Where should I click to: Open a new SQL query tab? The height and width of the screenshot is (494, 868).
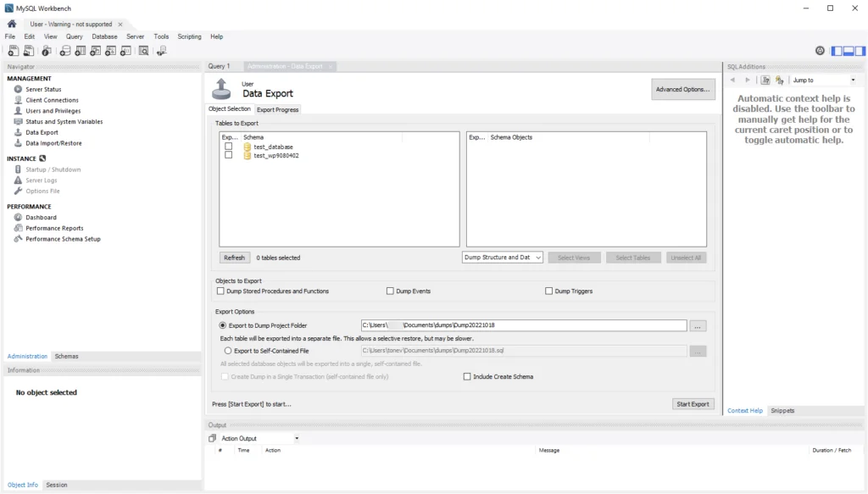click(13, 51)
